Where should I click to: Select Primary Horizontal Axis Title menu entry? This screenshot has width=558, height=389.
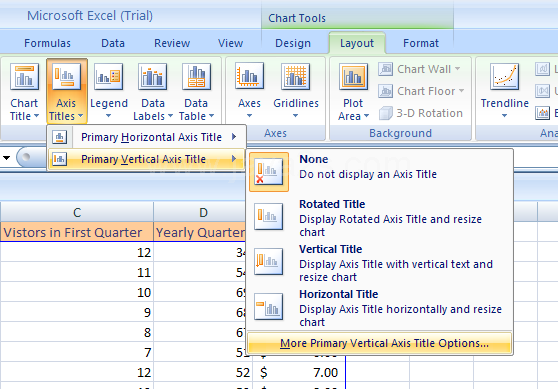(x=147, y=137)
